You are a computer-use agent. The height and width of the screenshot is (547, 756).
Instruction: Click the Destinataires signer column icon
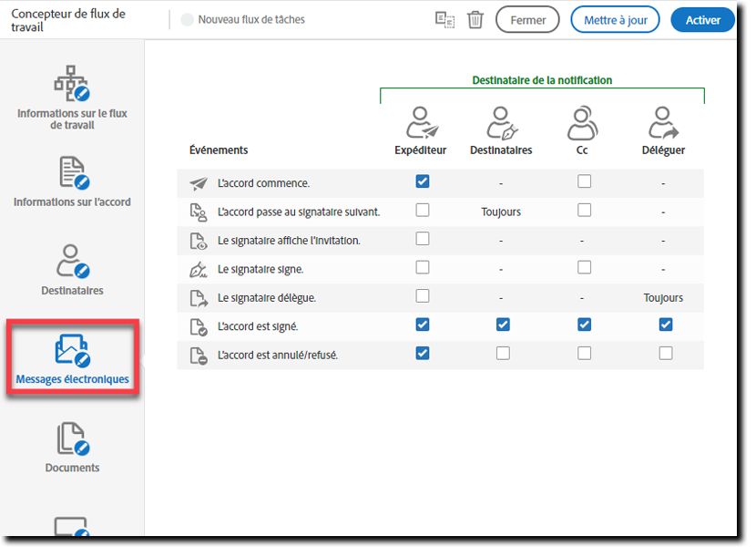(502, 123)
